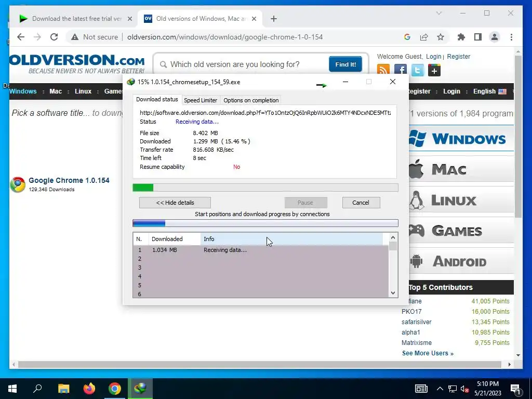Click the Register link in the welcome bar
The width and height of the screenshot is (532, 399).
click(x=458, y=56)
